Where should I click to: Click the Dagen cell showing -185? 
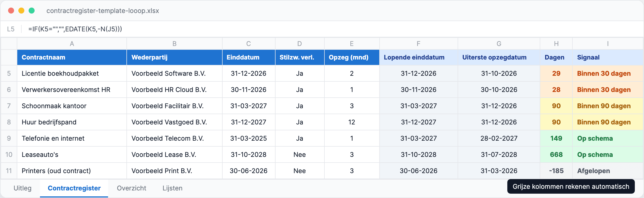coord(556,171)
